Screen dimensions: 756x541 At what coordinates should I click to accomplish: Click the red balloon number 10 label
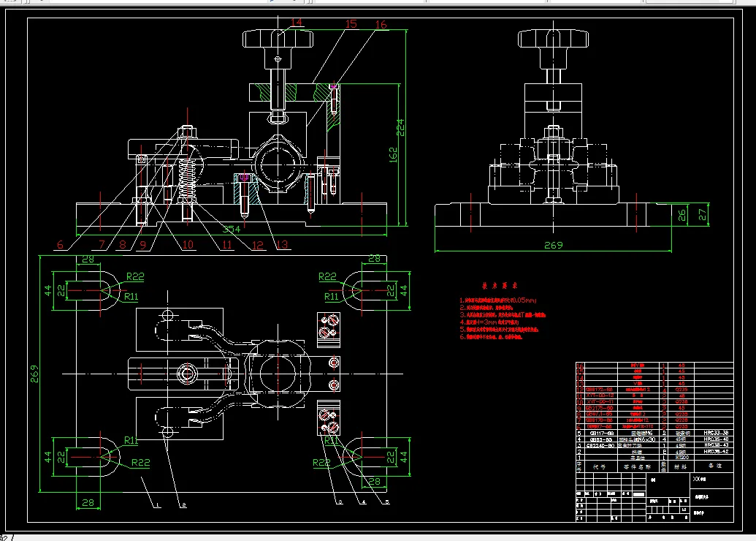188,245
